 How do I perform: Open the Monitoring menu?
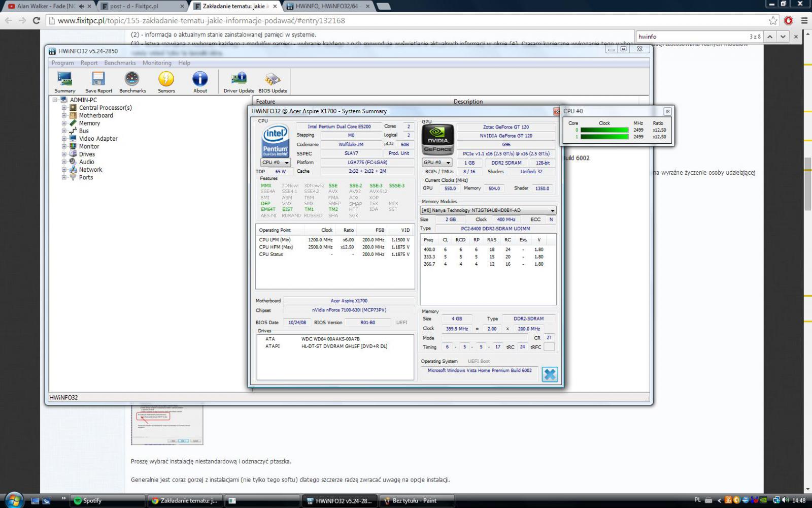tap(157, 63)
